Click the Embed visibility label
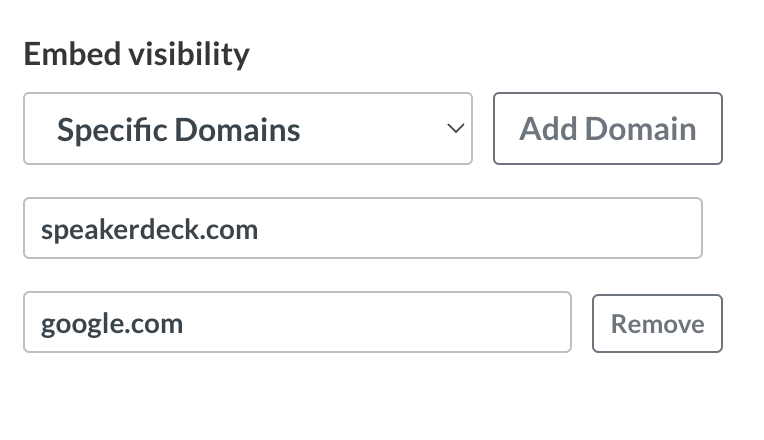 point(136,54)
